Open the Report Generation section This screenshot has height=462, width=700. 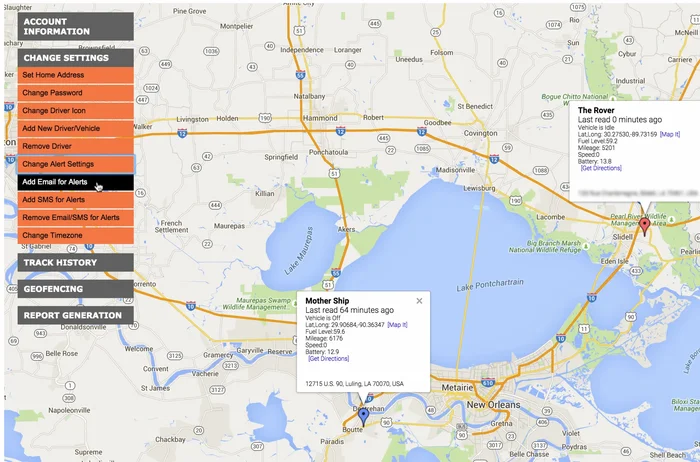[75, 316]
